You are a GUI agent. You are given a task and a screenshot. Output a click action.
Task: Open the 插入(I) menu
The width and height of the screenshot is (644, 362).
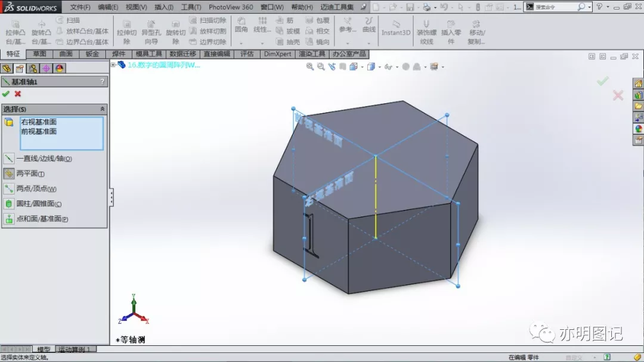coord(164,7)
